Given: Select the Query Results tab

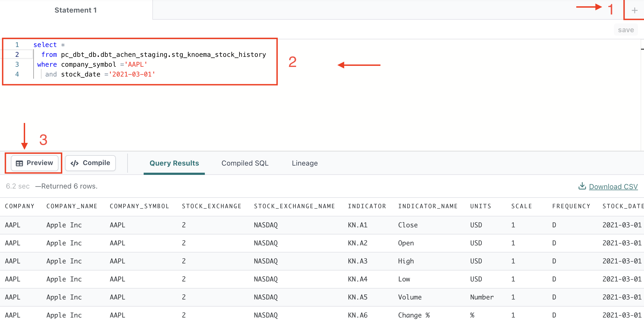Looking at the screenshot, I should (x=174, y=163).
